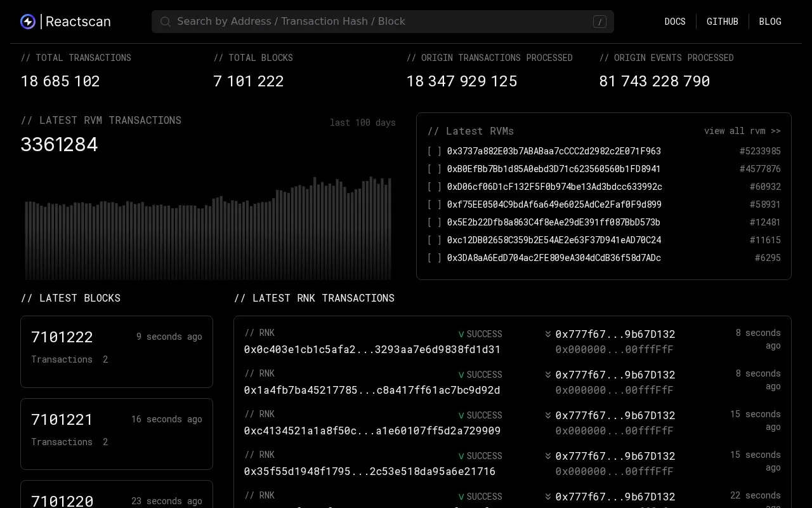Click RVM count #6295
The width and height of the screenshot is (812, 508).
768,258
